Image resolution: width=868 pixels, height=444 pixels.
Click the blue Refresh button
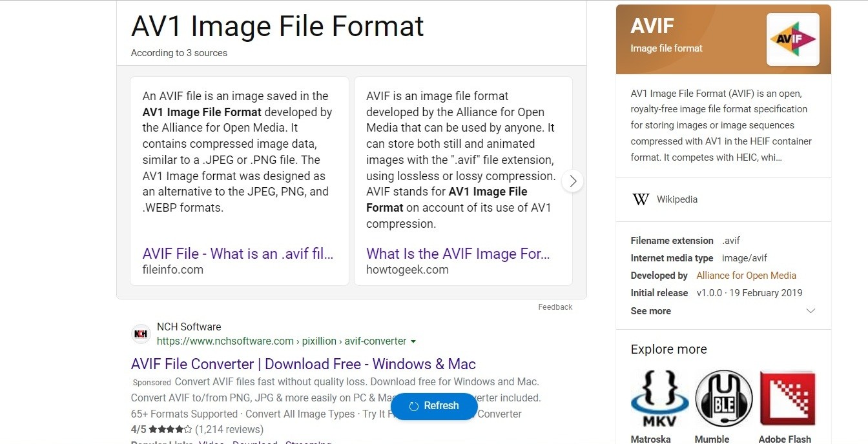coord(434,406)
